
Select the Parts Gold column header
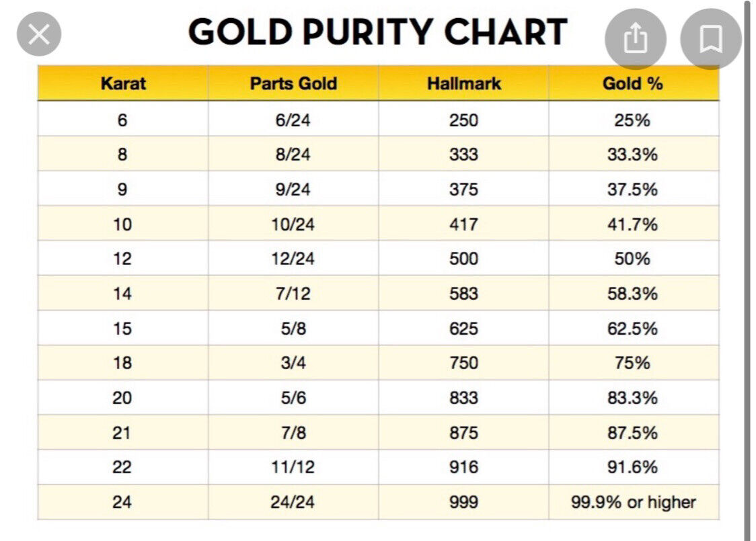click(293, 83)
